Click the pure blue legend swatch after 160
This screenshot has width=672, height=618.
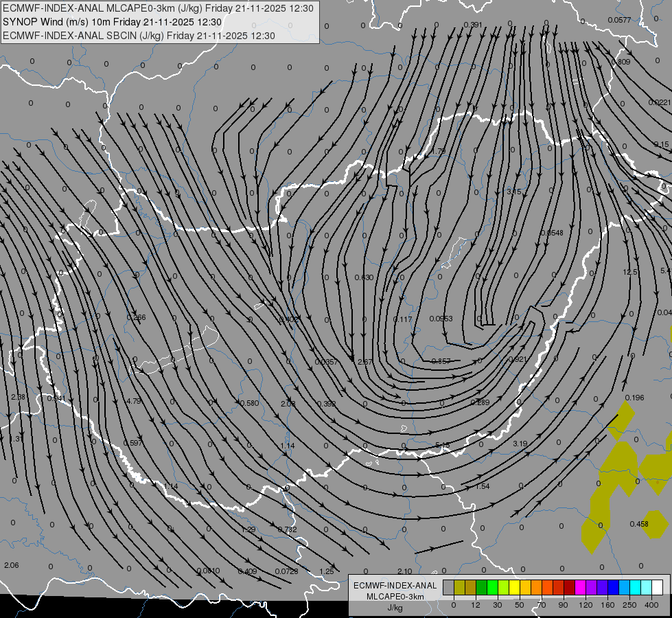613,587
